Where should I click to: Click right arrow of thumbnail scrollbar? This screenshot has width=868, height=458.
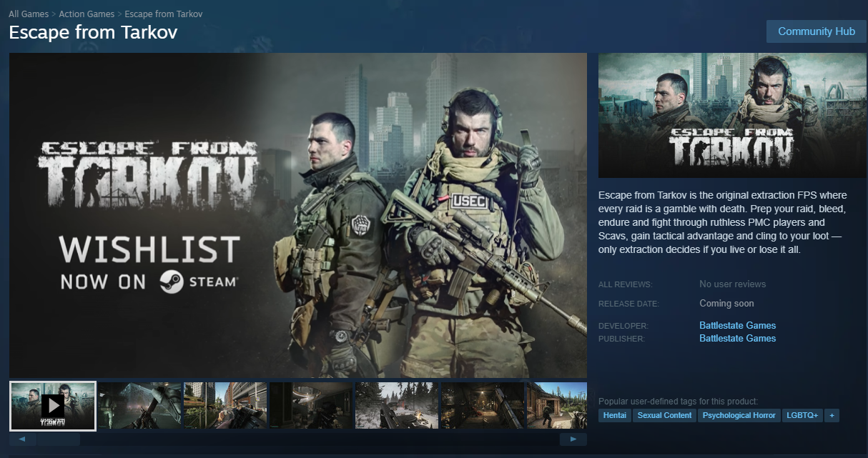click(x=573, y=439)
